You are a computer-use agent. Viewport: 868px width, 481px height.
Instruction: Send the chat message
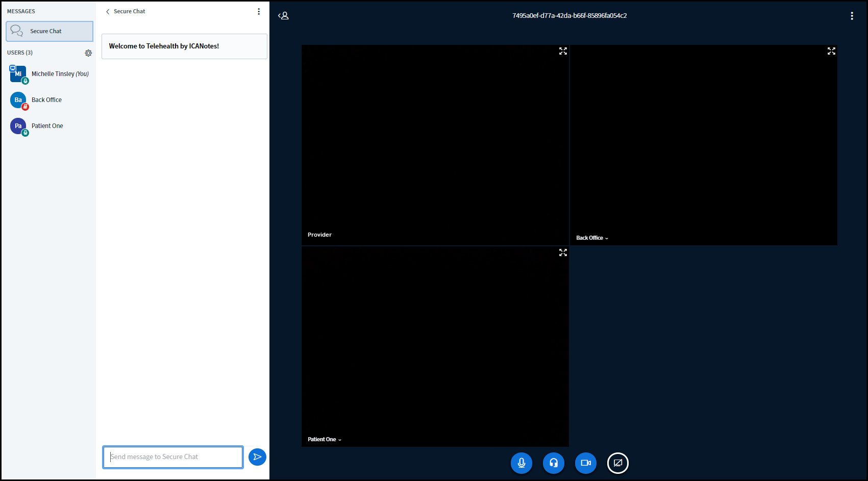[257, 457]
